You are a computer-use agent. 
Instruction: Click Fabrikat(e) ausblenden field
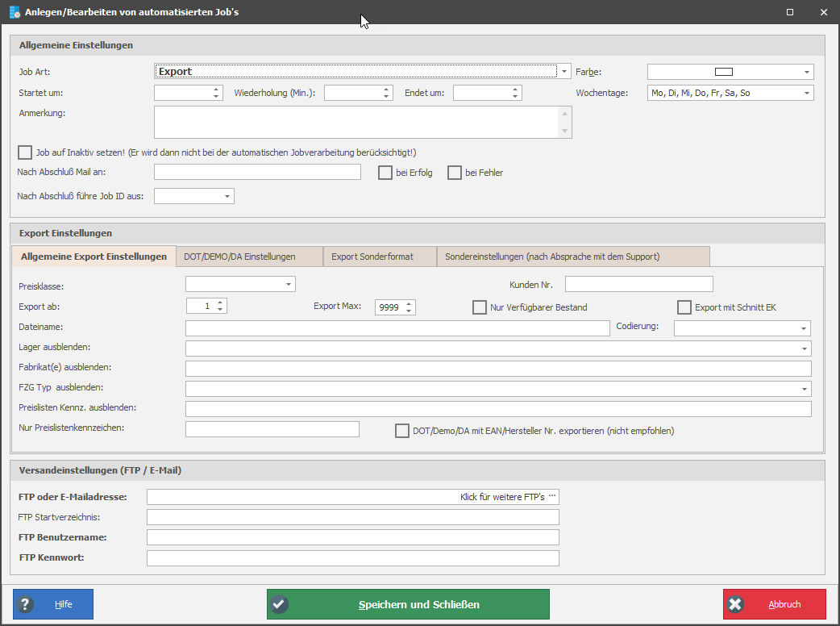click(x=498, y=369)
